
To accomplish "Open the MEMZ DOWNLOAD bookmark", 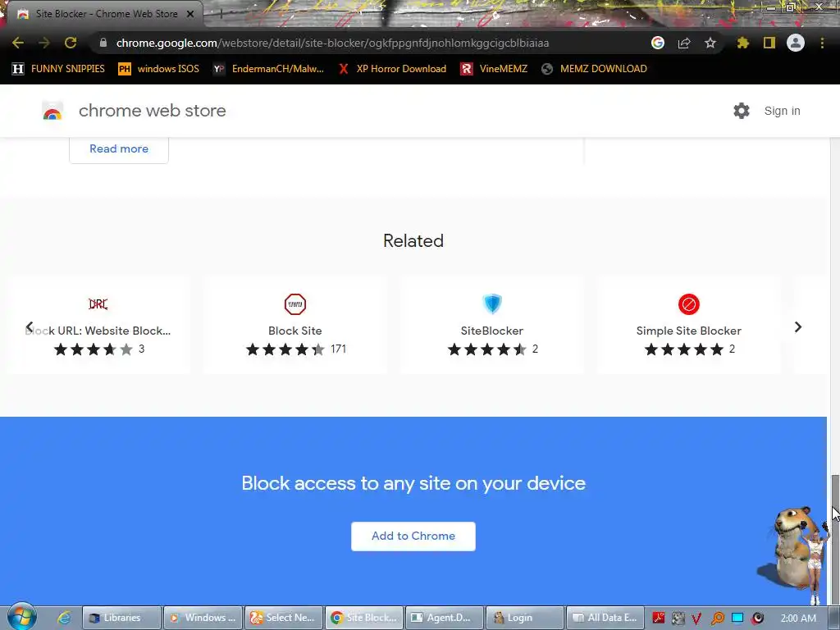I will pos(594,69).
